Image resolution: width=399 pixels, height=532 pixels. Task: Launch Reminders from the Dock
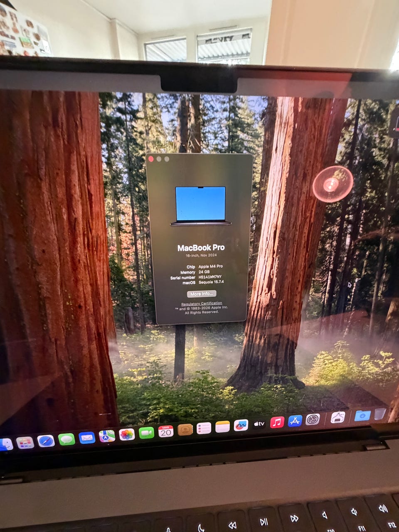point(204,428)
